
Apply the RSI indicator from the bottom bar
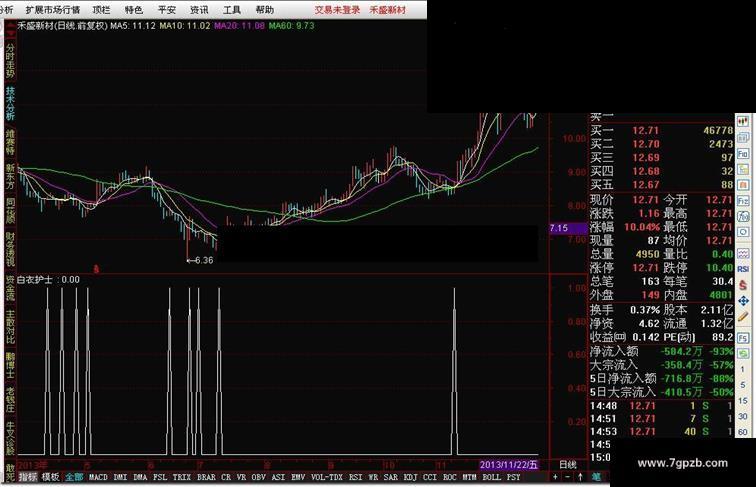355,477
